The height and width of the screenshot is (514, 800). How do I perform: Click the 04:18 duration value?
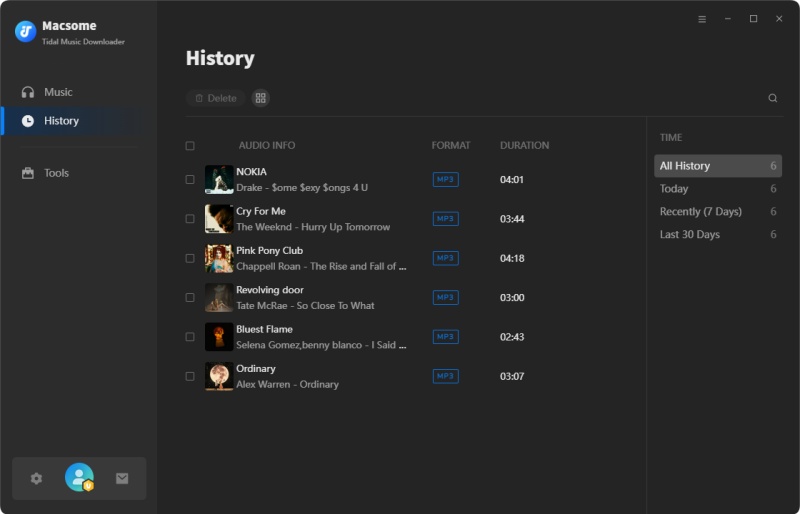[512, 258]
